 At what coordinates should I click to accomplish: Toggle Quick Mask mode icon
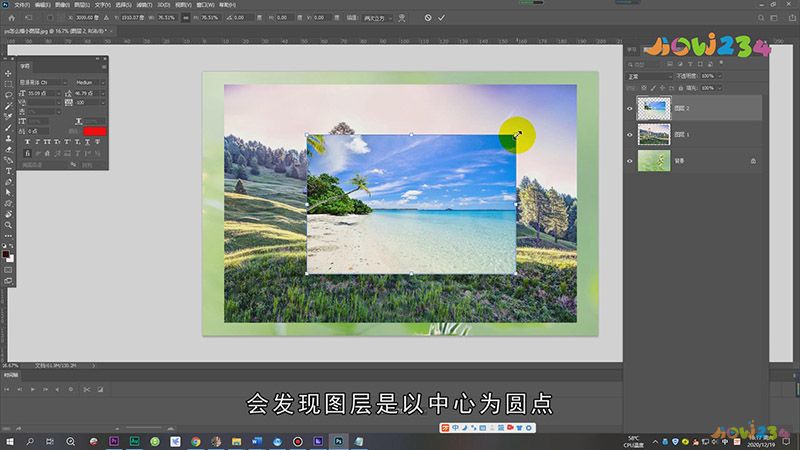8,270
